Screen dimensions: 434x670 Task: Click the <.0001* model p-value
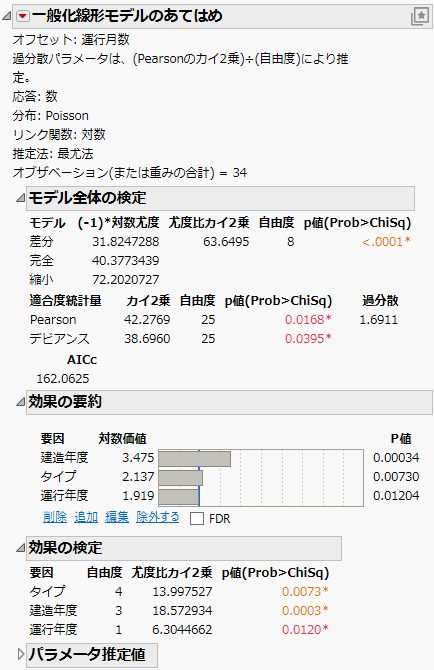point(386,242)
